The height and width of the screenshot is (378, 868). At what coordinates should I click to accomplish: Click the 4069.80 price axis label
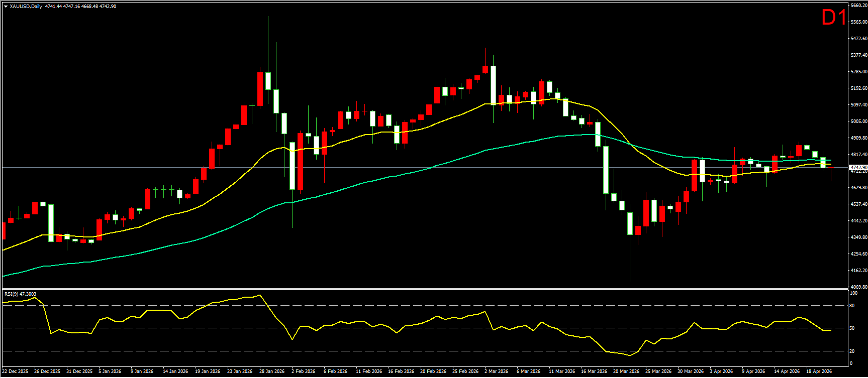858,287
